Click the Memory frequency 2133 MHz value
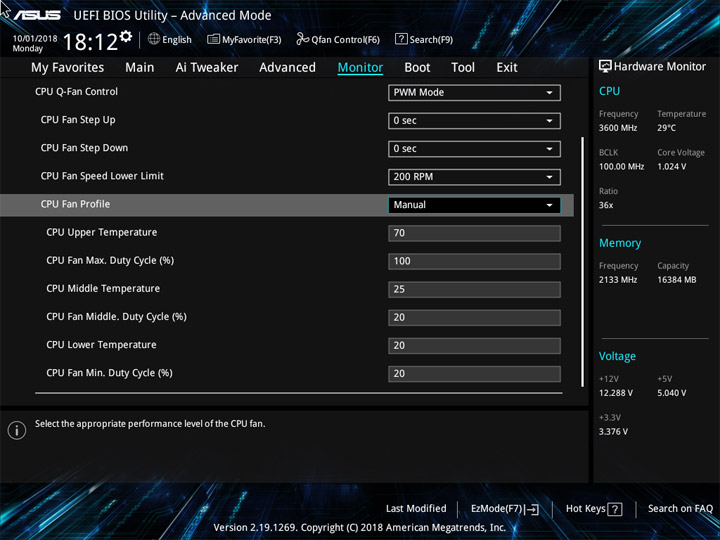Viewport: 720px width, 540px height. 618,280
